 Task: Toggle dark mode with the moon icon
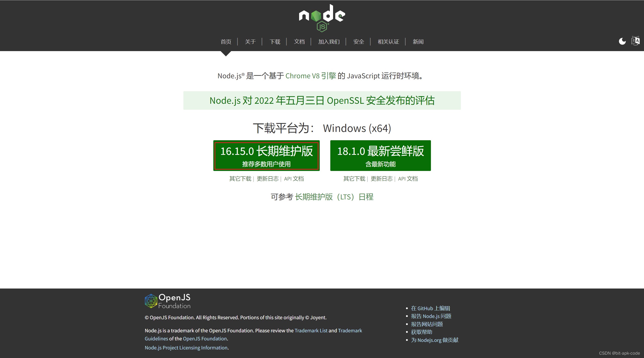point(622,41)
